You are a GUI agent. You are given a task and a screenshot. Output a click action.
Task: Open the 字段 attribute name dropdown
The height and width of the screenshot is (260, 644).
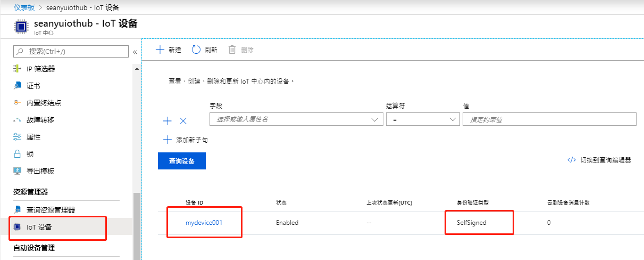click(296, 119)
